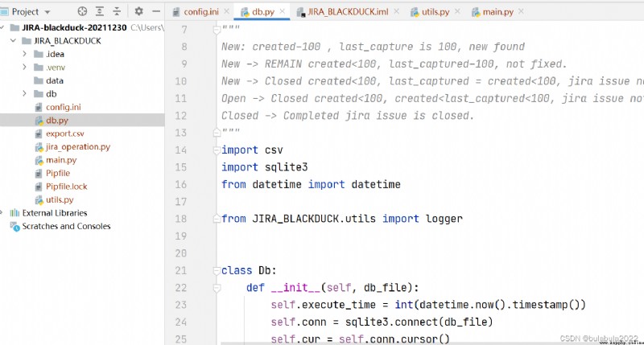This screenshot has width=644, height=345.
Task: Fold the import block at line 14
Action: [x=217, y=150]
